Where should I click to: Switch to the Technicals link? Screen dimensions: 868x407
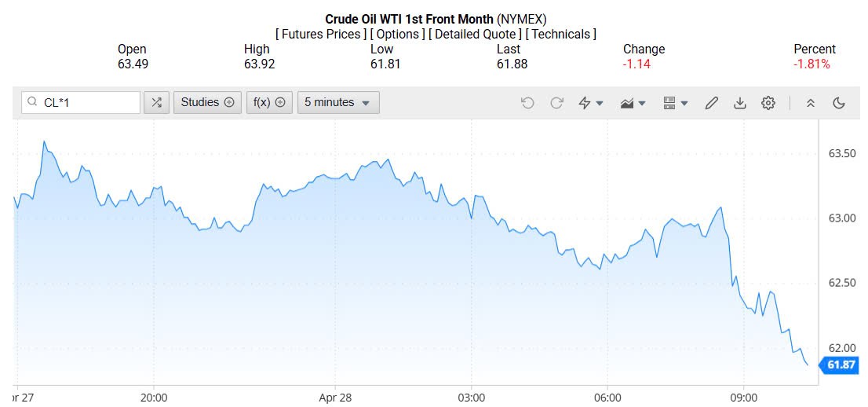click(561, 34)
